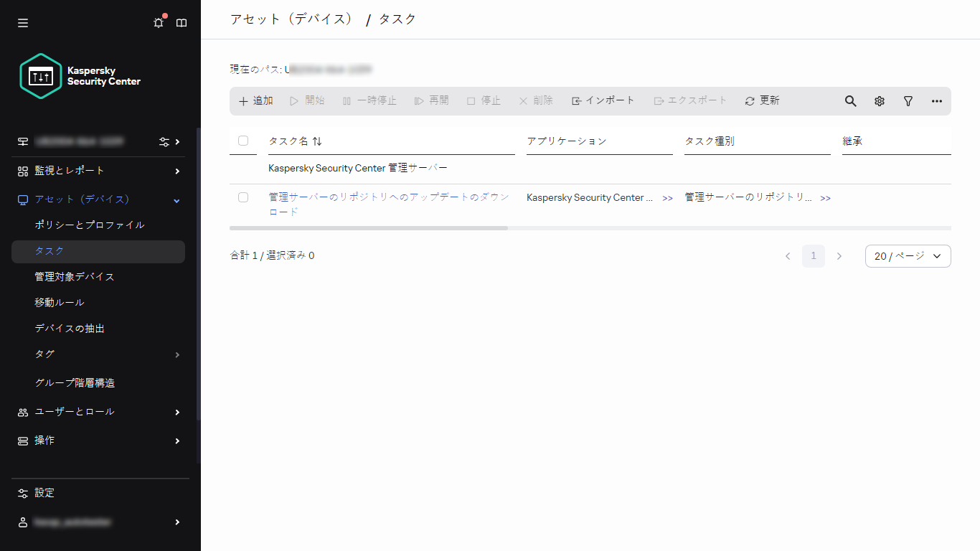Toggle sorting on the タスク名 column
This screenshot has width=980, height=551.
click(316, 141)
